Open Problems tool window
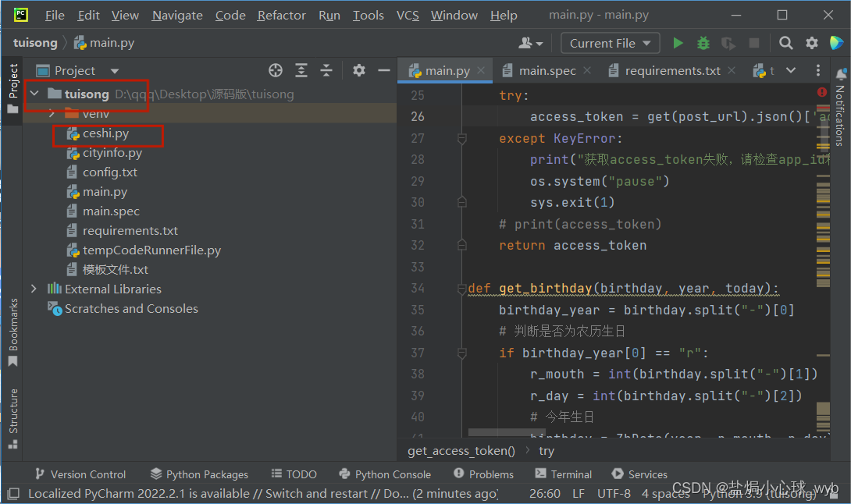The height and width of the screenshot is (504, 851). pos(483,474)
